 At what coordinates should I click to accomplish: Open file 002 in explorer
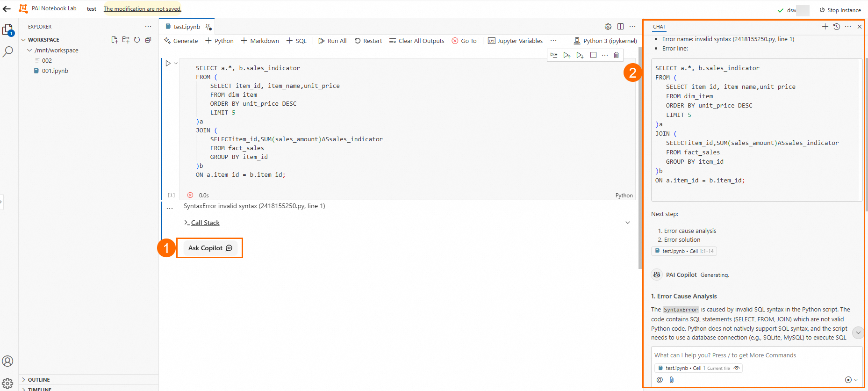point(47,60)
